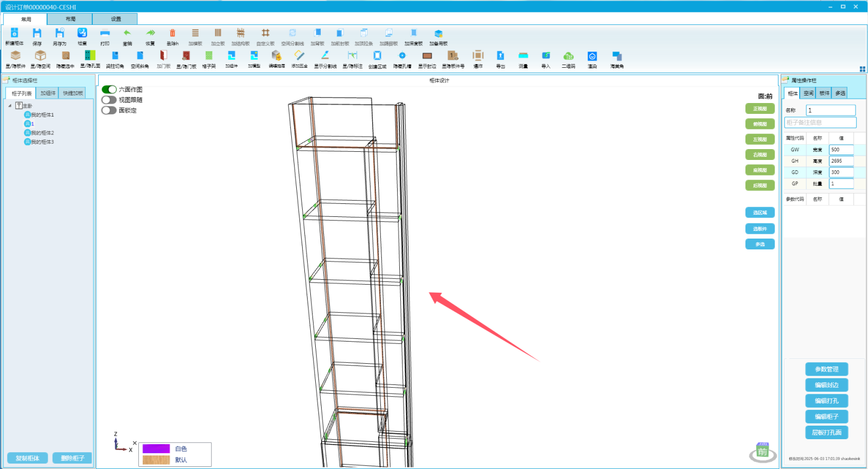Choose 另存为 save-as icon
868x469 pixels.
point(60,33)
